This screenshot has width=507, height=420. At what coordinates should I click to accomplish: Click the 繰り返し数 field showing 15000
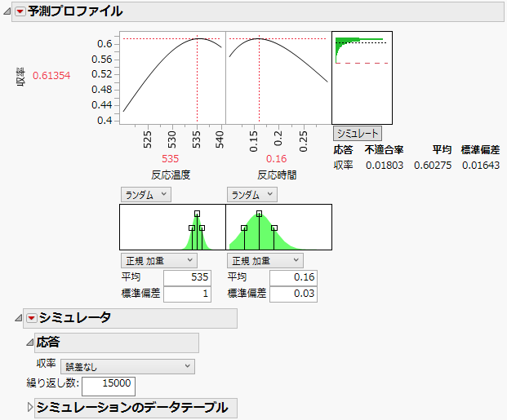(x=109, y=386)
